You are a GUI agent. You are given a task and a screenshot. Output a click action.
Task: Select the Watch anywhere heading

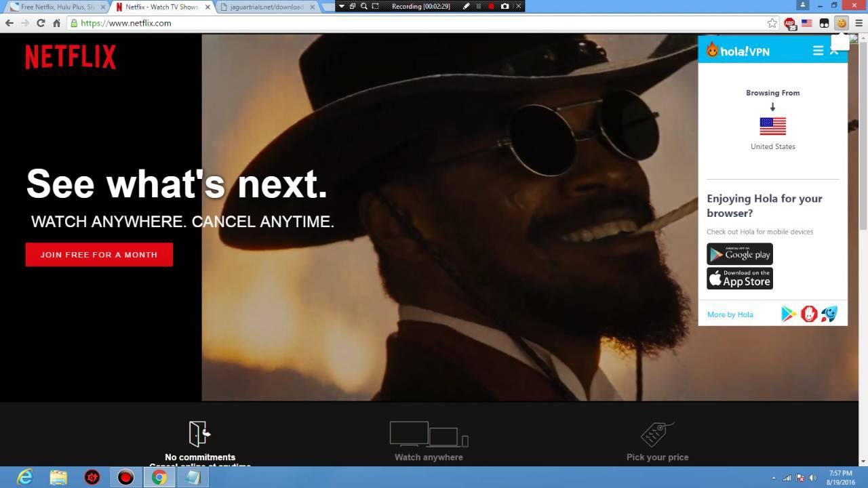pyautogui.click(x=429, y=457)
